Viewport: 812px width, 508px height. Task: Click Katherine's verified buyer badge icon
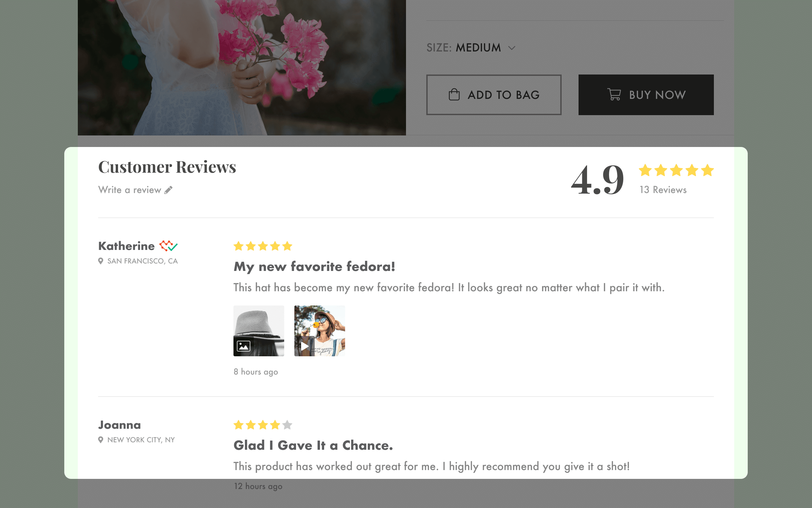tap(168, 246)
